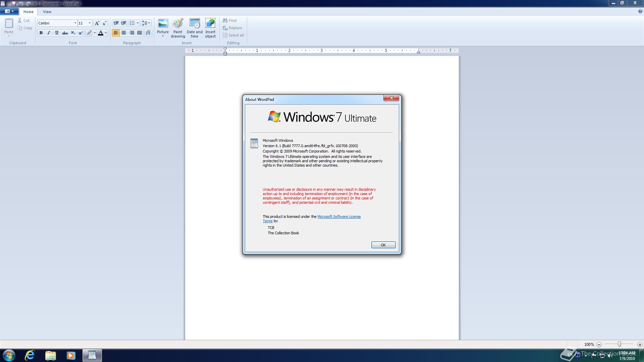
Task: Click Insert object icon
Action: [210, 23]
